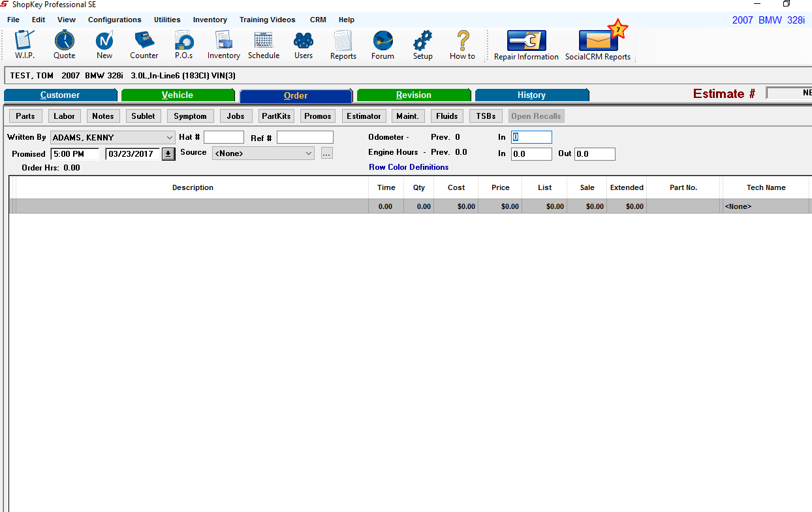This screenshot has height=512, width=812.
Task: Click the Parts button
Action: (25, 116)
